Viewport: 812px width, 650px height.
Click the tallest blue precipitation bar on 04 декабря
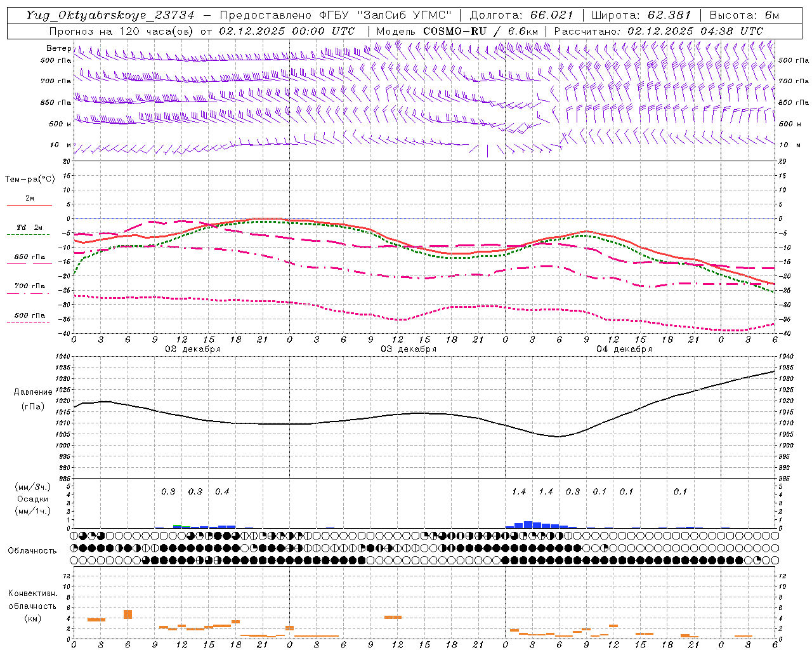pyautogui.click(x=528, y=525)
